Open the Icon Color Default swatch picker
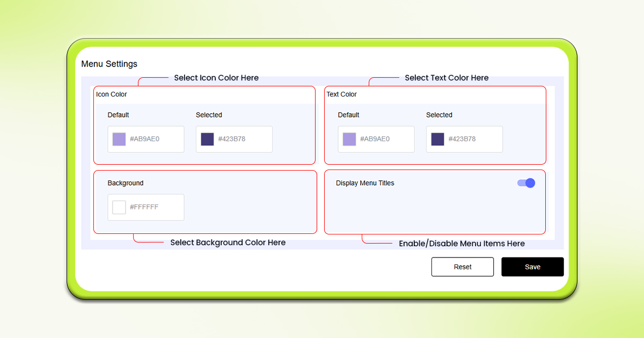644x338 pixels. [x=118, y=138]
